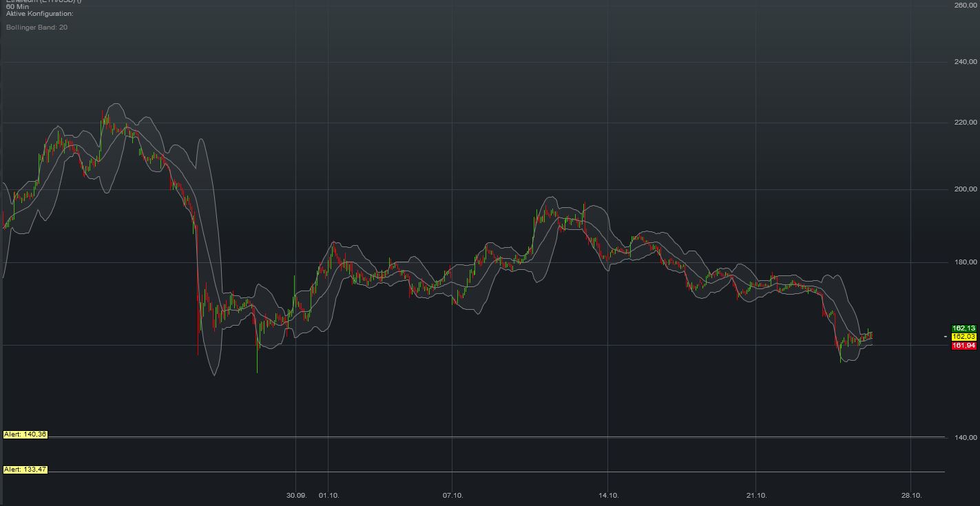Viewport: 980px width, 506px height.
Task: Click the yellow 162,03 price tag
Action: tap(963, 337)
